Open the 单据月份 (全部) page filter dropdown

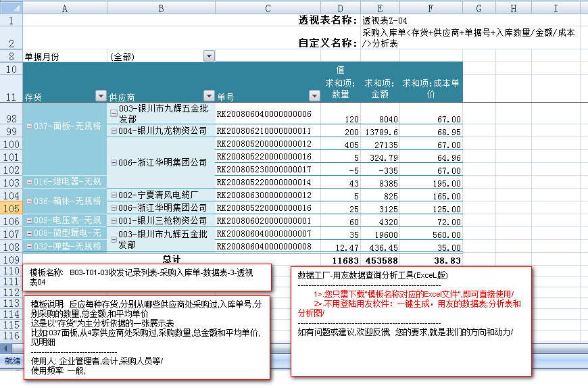208,57
